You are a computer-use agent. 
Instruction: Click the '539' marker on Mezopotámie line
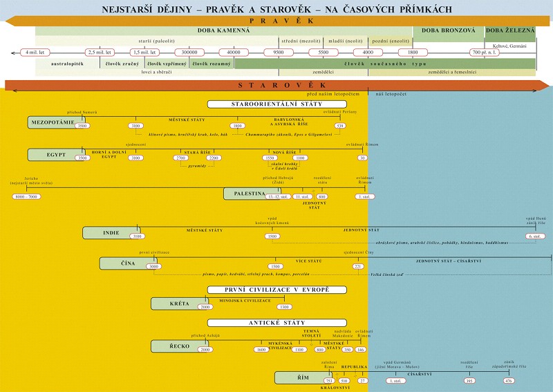click(340, 126)
